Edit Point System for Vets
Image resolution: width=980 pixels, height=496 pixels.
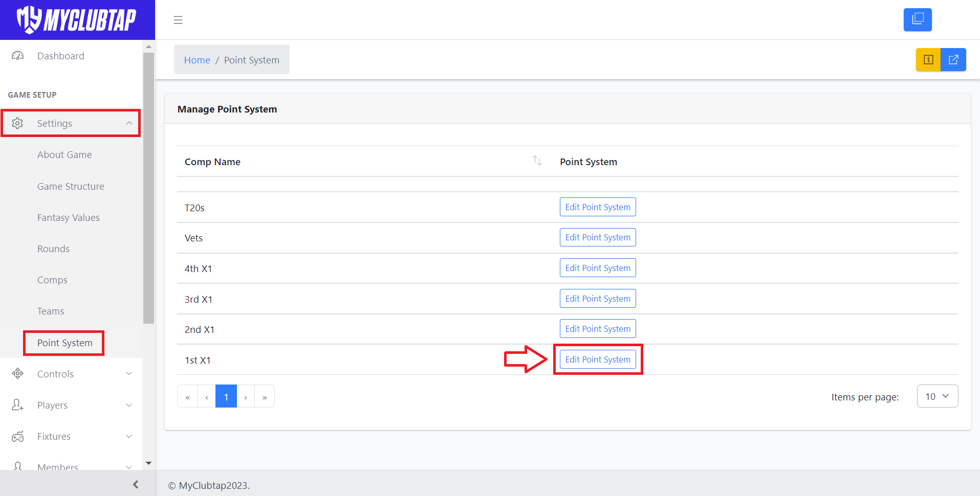coord(598,237)
